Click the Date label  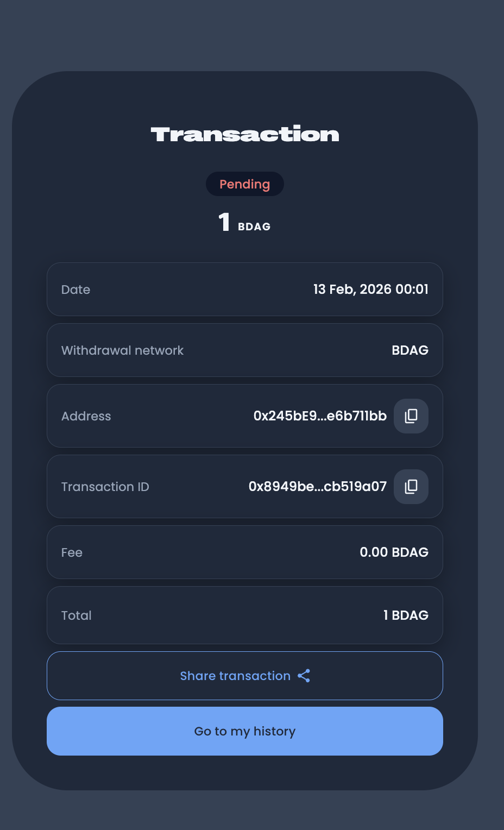pyautogui.click(x=75, y=290)
